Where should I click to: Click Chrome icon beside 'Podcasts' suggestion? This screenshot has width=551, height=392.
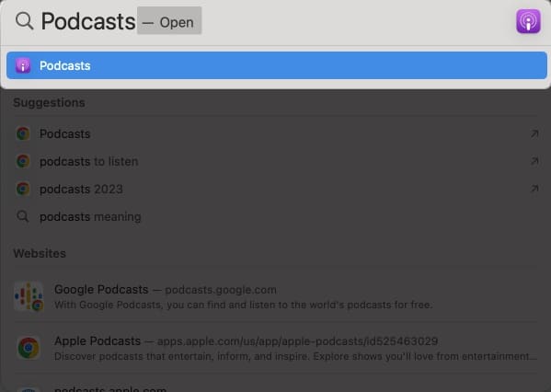23,134
